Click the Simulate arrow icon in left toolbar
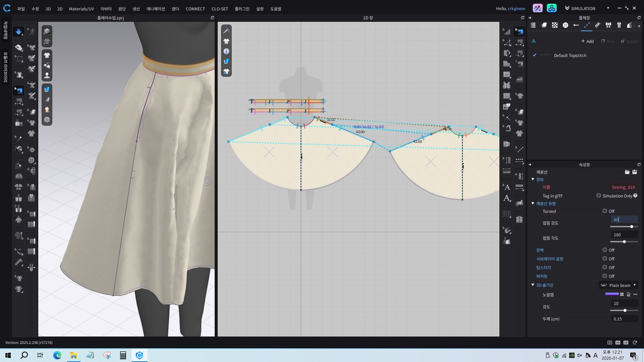 click(18, 32)
